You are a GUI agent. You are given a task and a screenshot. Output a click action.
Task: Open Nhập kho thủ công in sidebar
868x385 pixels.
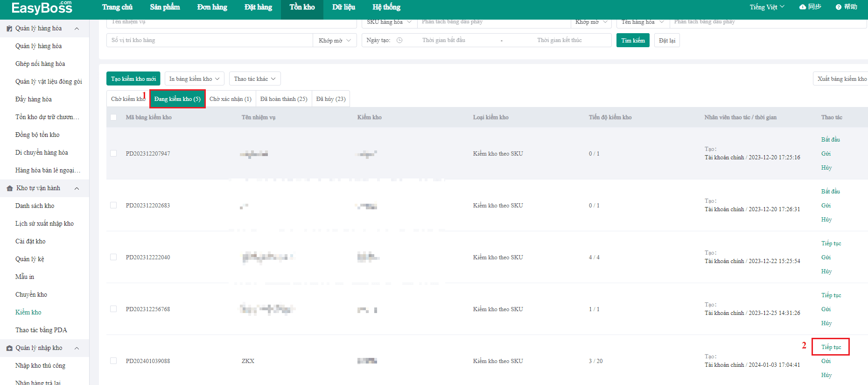40,366
